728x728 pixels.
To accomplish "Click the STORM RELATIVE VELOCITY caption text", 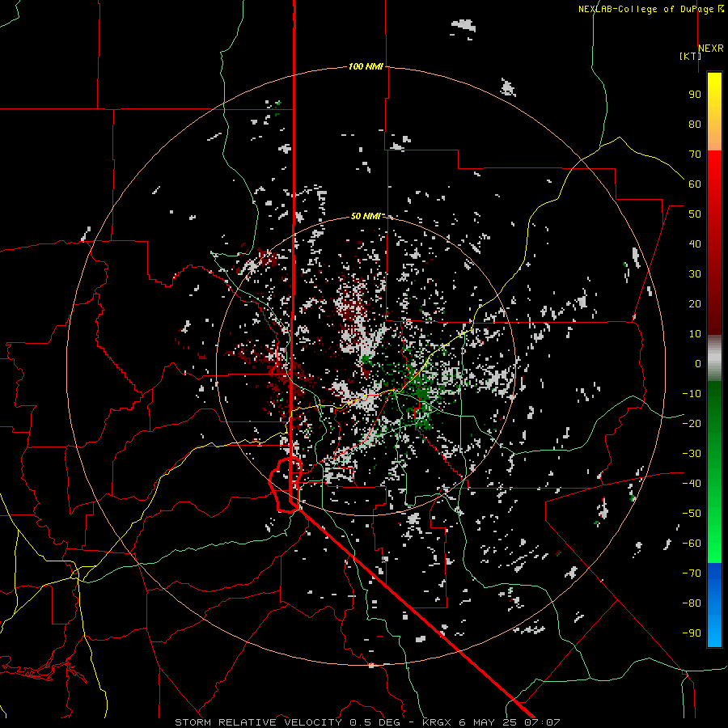I will [258, 722].
